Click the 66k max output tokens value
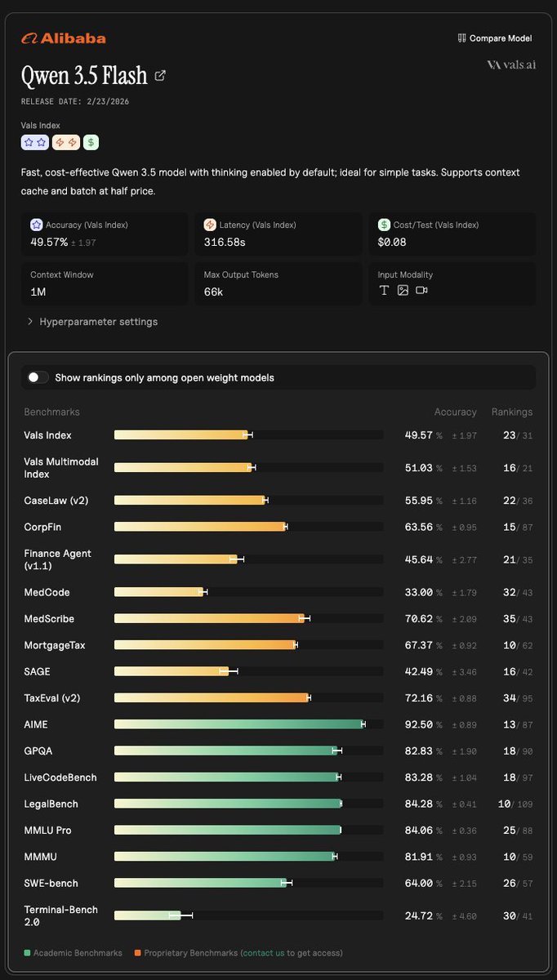Viewport: 557px width, 980px height. [213, 292]
